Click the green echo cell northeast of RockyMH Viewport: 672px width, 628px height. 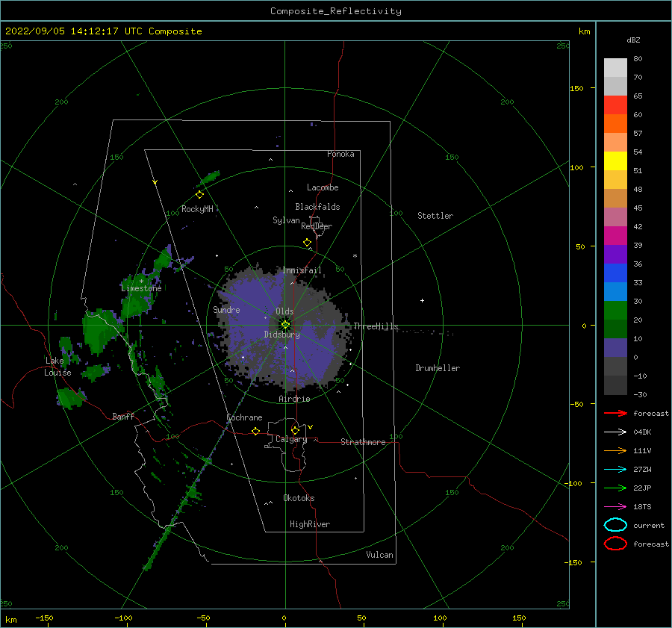[x=211, y=177]
